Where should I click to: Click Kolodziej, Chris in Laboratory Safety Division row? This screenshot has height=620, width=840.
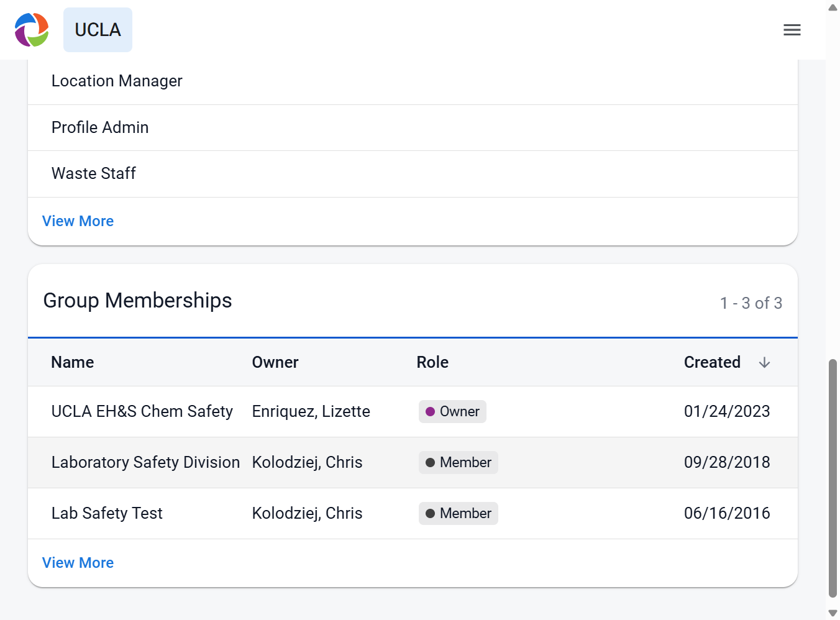click(x=308, y=462)
